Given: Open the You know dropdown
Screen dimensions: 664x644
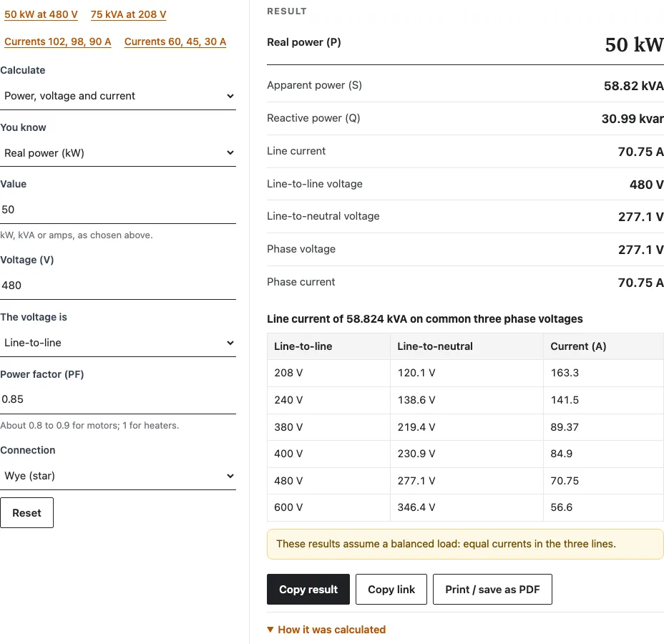Looking at the screenshot, I should coord(118,153).
